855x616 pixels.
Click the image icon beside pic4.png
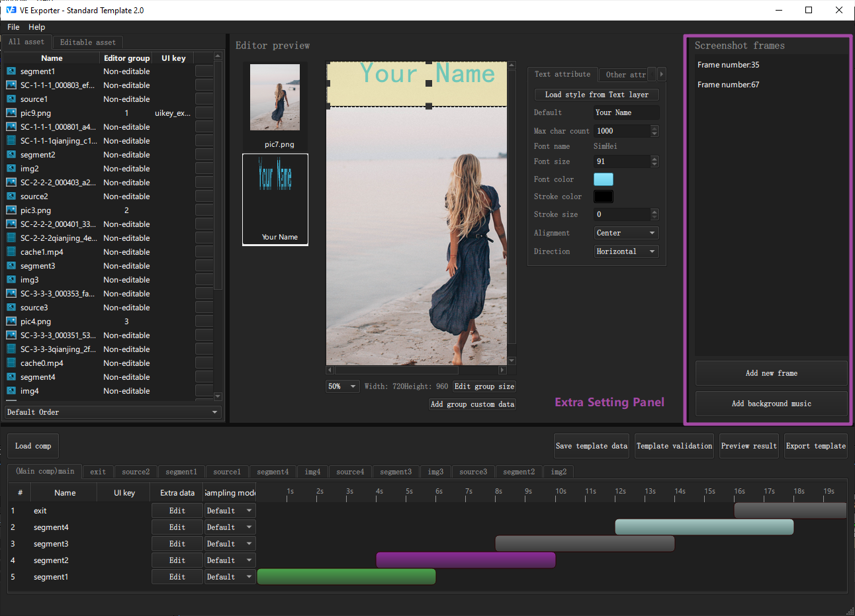click(x=11, y=322)
